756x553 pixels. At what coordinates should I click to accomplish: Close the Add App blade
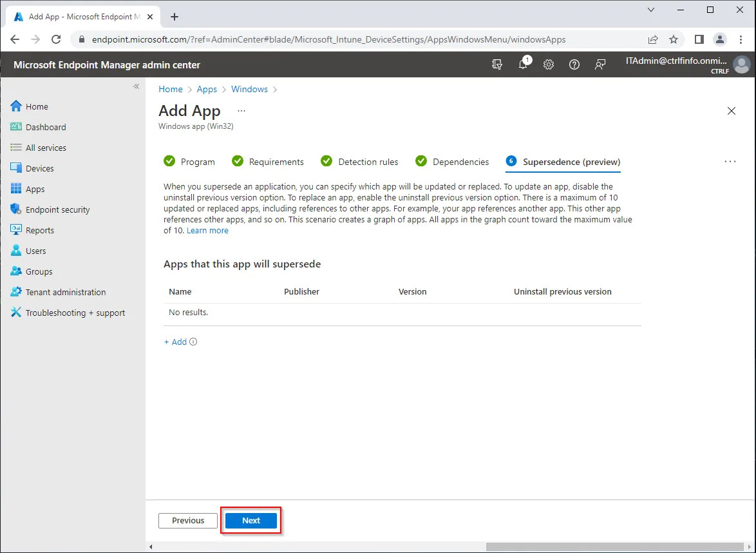coord(732,111)
